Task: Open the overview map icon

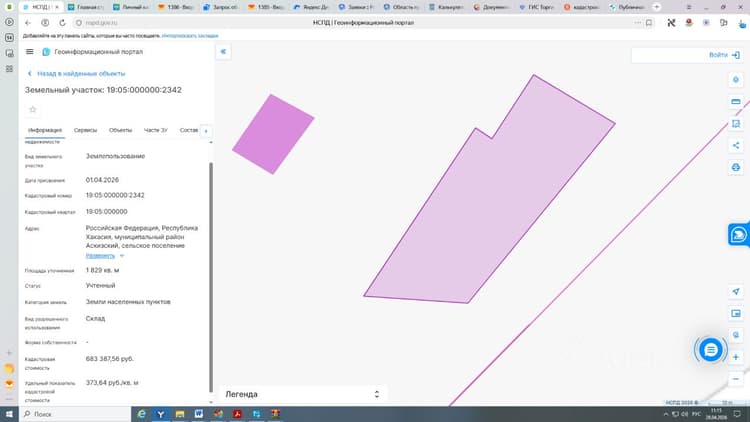Action: (736, 313)
